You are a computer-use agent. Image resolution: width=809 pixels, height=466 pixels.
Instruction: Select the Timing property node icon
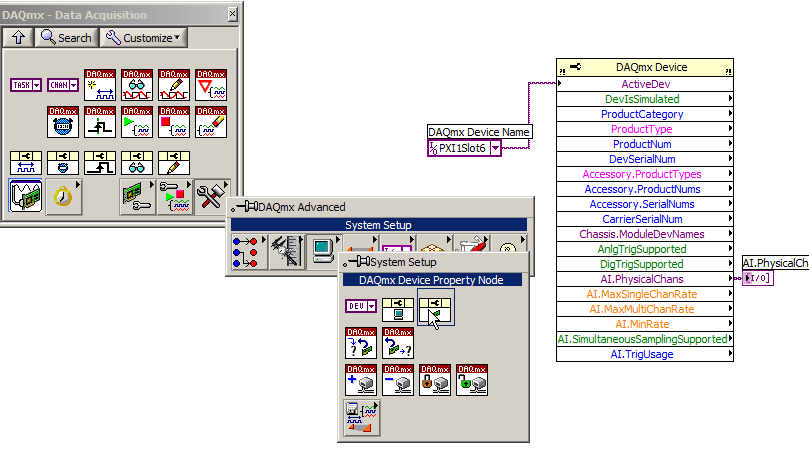pos(62,163)
